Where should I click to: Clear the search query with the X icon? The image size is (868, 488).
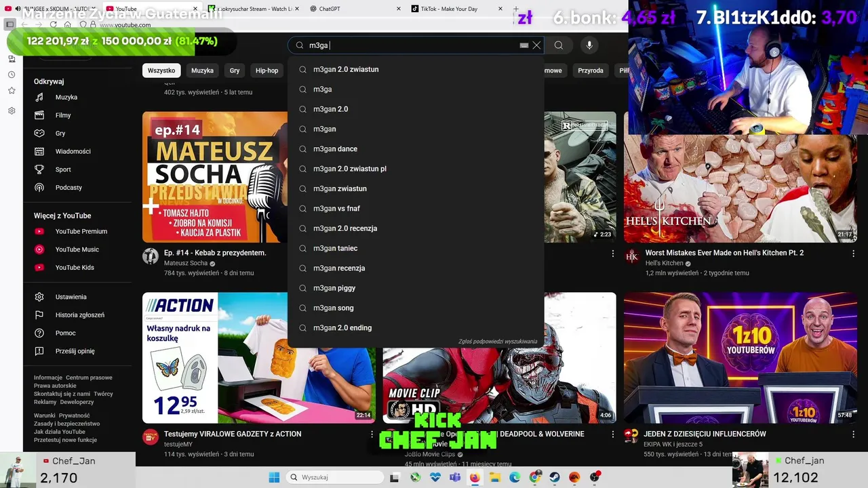(x=536, y=45)
